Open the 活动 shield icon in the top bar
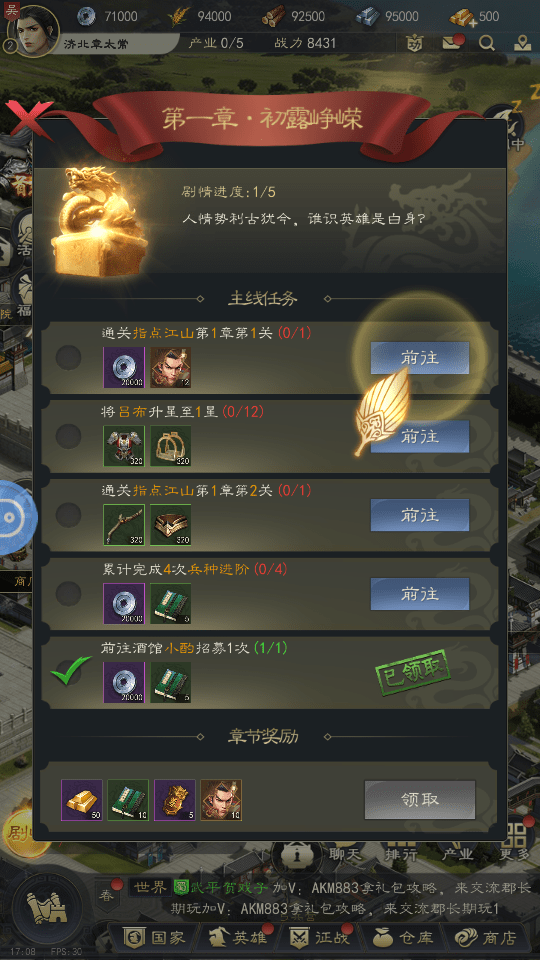 point(415,43)
